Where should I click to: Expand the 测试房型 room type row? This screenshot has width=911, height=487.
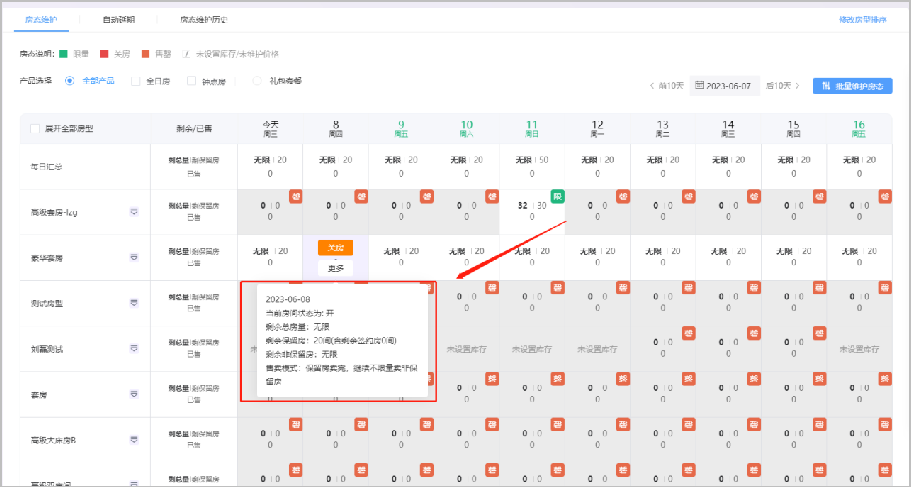[x=133, y=302]
